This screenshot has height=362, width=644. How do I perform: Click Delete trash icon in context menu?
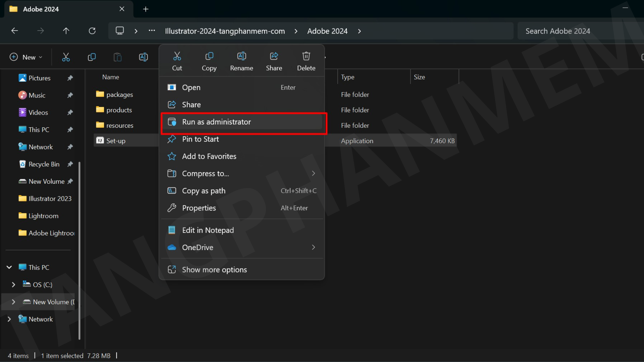click(x=306, y=56)
